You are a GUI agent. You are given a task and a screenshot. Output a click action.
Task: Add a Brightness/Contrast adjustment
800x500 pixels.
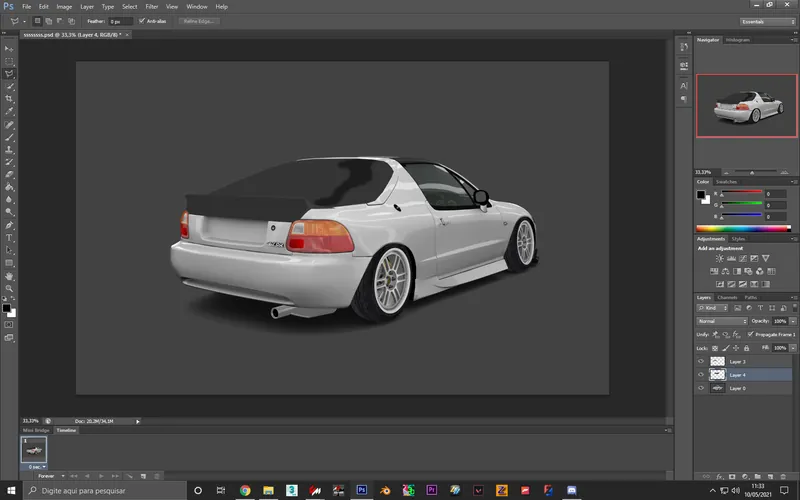pos(719,259)
